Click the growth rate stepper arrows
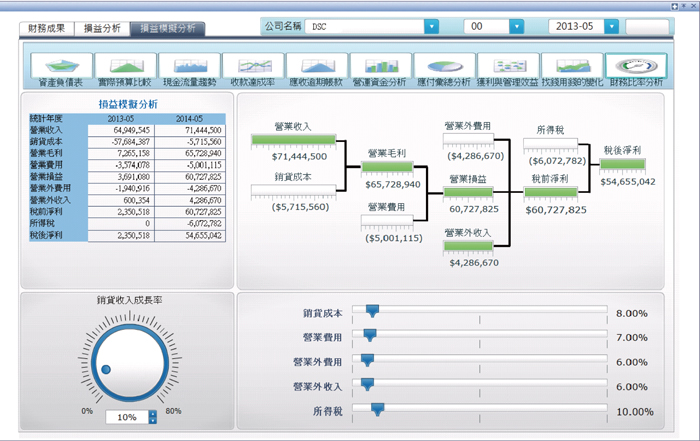Image resolution: width=700 pixels, height=441 pixels. pyautogui.click(x=153, y=417)
